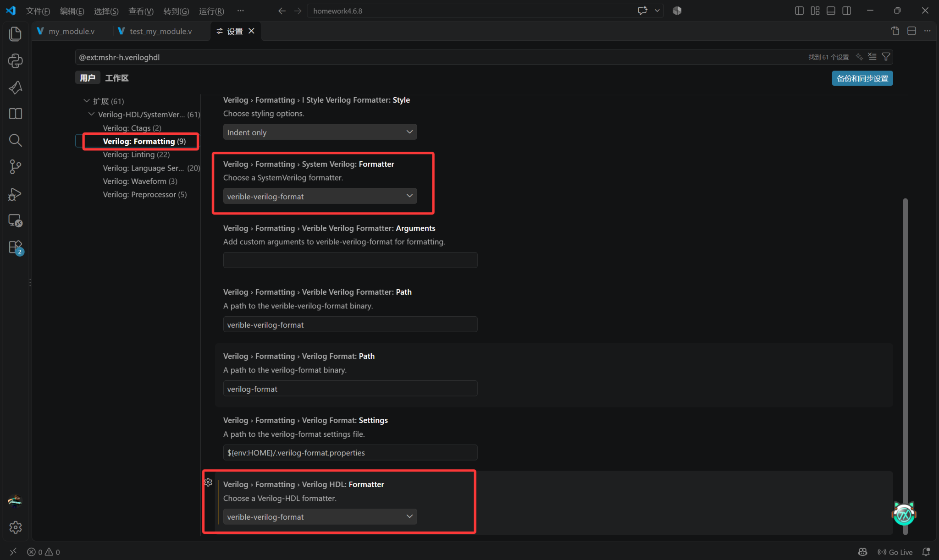This screenshot has width=939, height=560.
Task: Open the Python extension icon in activity bar
Action: click(x=16, y=61)
